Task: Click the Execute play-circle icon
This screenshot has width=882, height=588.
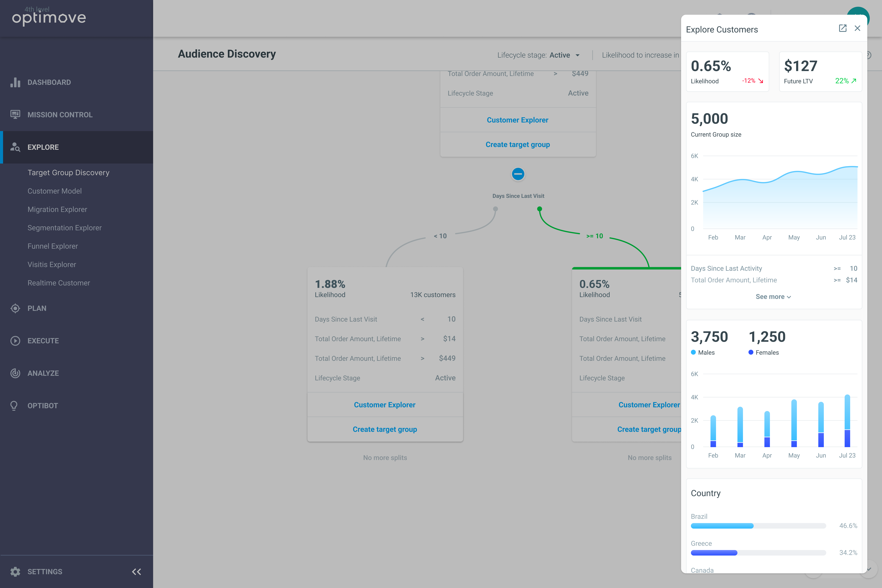Action: pyautogui.click(x=15, y=341)
